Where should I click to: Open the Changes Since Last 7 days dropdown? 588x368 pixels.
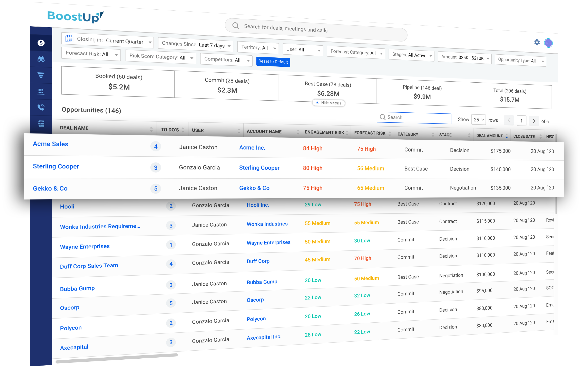click(x=196, y=45)
